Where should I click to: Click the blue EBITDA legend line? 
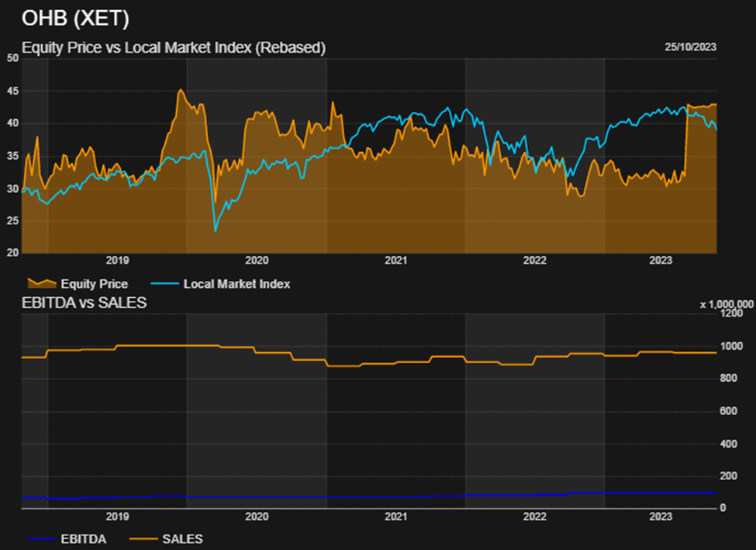(x=42, y=539)
